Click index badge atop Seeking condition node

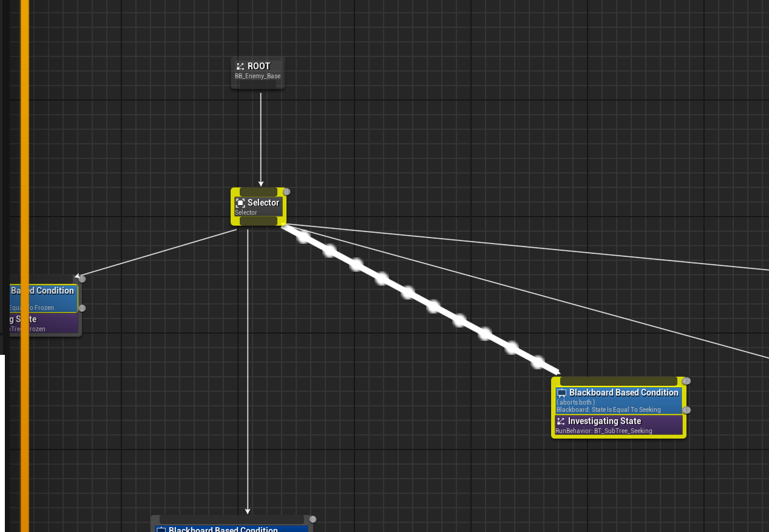[686, 381]
